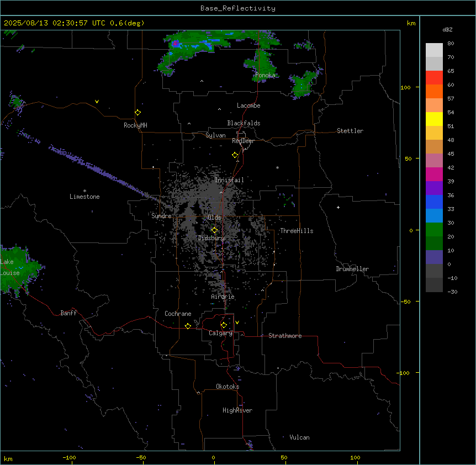This screenshot has width=476, height=465.
Task: Click the ThreeHills town label
Action: click(297, 231)
